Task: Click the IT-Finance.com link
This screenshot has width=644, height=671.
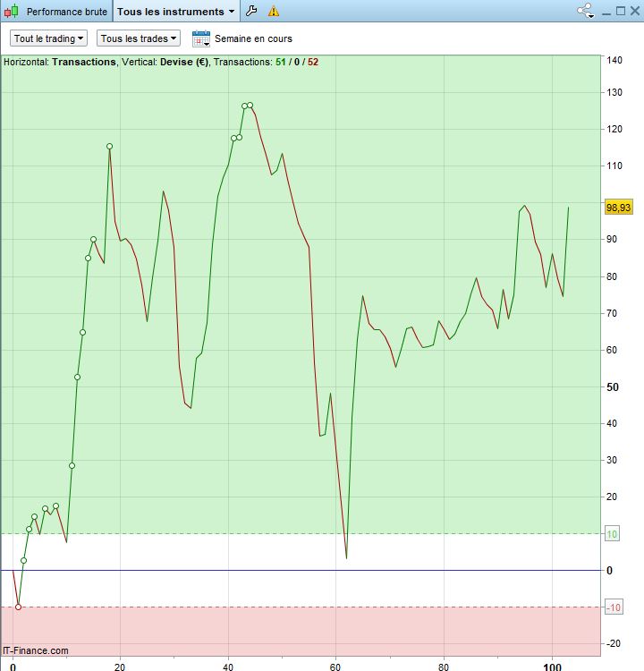Action: click(36, 650)
